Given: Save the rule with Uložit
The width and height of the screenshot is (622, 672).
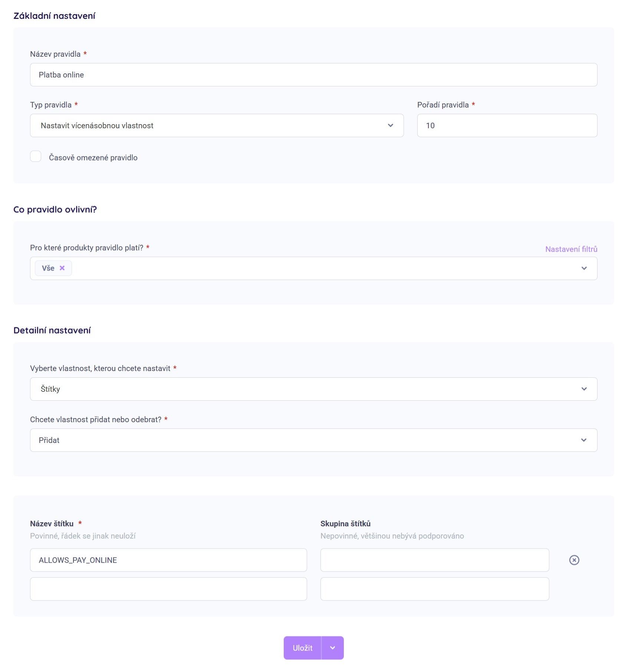Looking at the screenshot, I should pyautogui.click(x=302, y=648).
